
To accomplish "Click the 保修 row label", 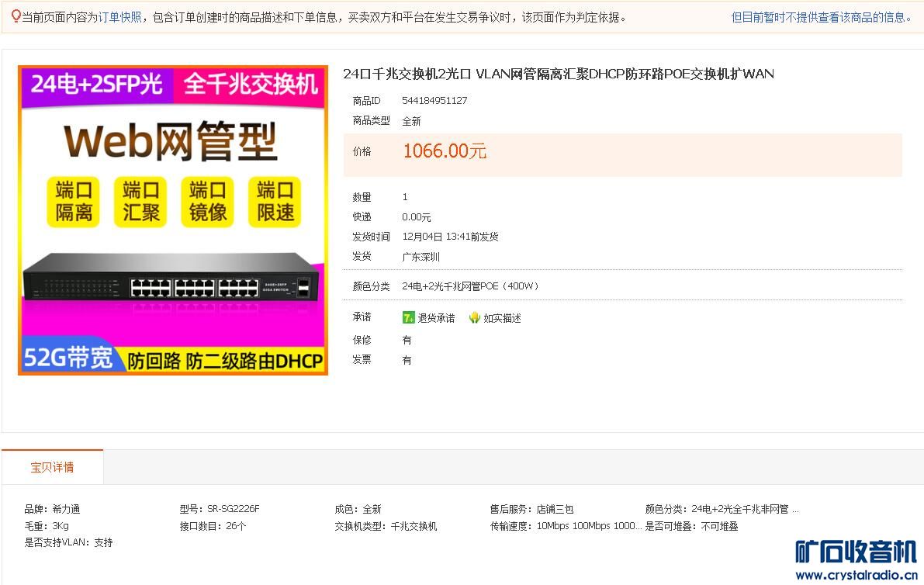I will click(x=362, y=340).
